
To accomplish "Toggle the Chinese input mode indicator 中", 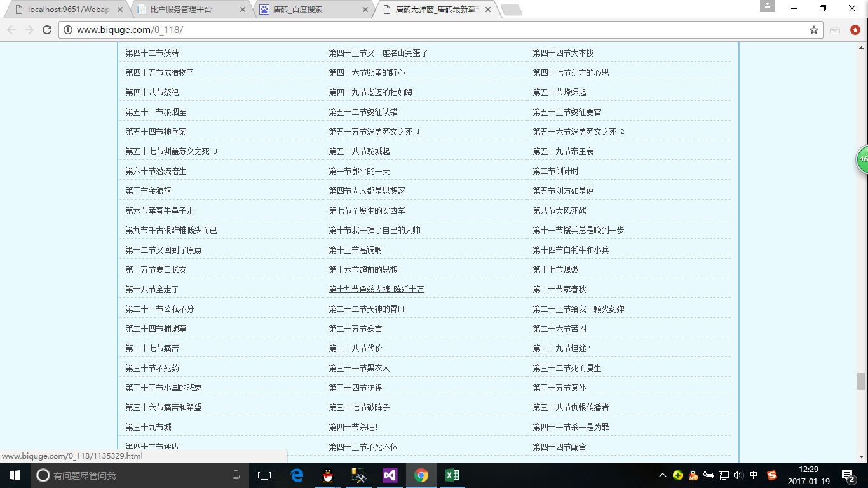I will 754,475.
